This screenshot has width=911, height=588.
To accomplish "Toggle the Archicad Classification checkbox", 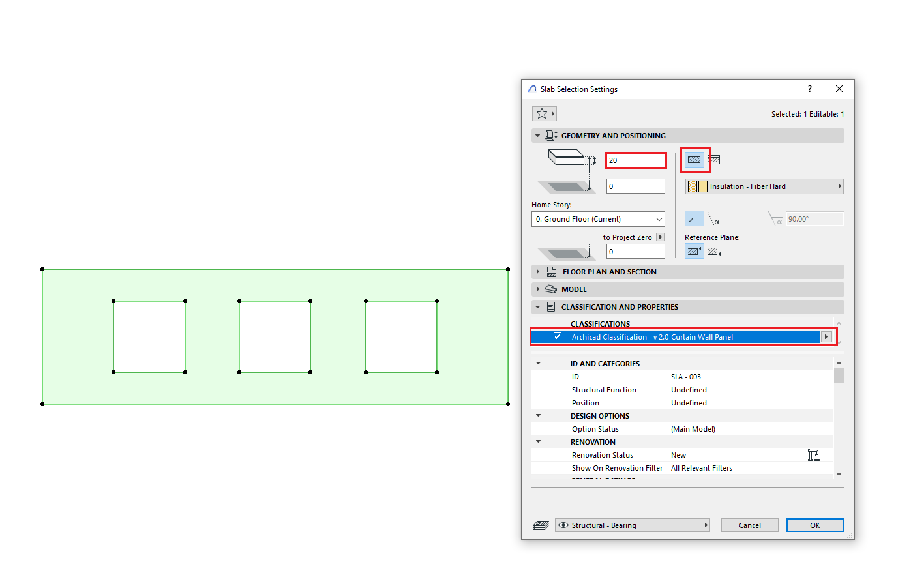I will point(558,336).
